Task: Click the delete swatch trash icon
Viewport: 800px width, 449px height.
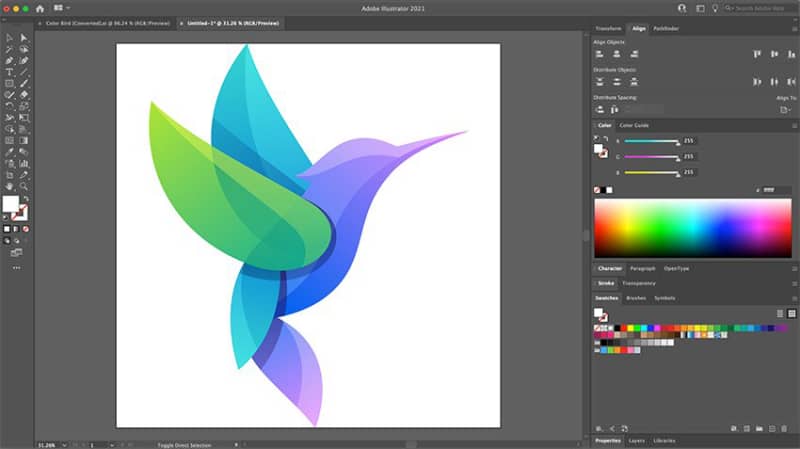Action: 784,429
